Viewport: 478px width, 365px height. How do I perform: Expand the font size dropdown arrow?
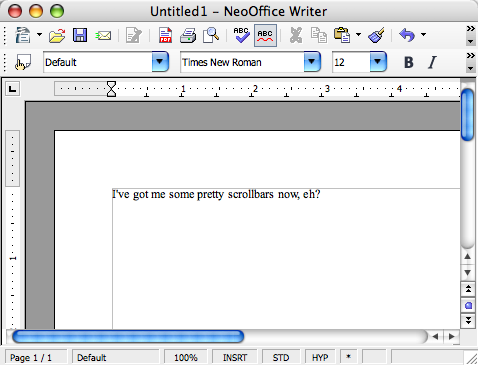378,62
